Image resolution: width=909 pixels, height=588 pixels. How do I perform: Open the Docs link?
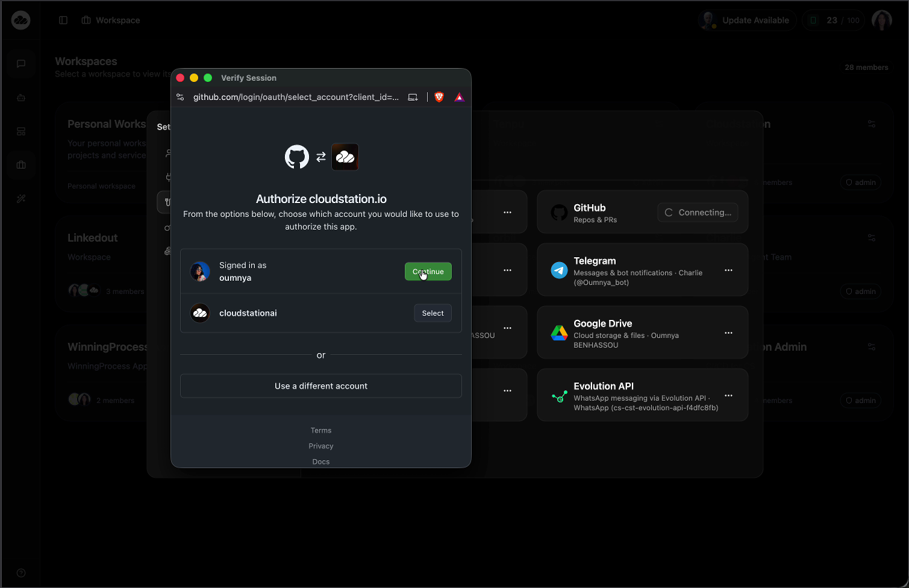coord(321,461)
